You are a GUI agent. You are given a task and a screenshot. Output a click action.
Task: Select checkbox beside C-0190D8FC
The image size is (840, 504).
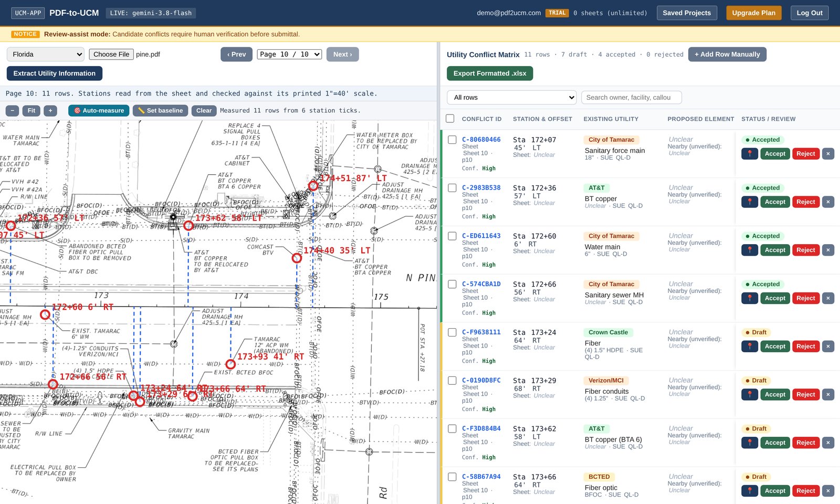(x=452, y=381)
